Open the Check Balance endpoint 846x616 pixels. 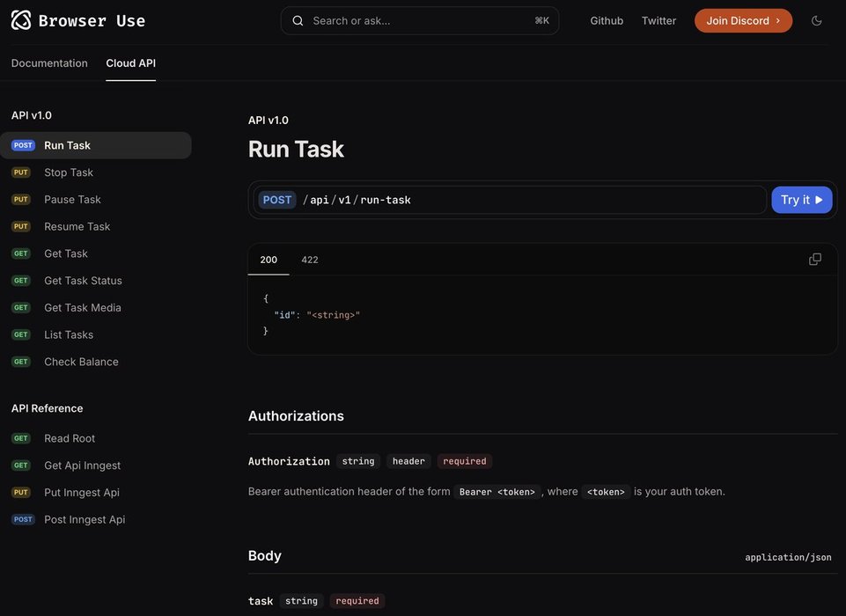tap(81, 362)
